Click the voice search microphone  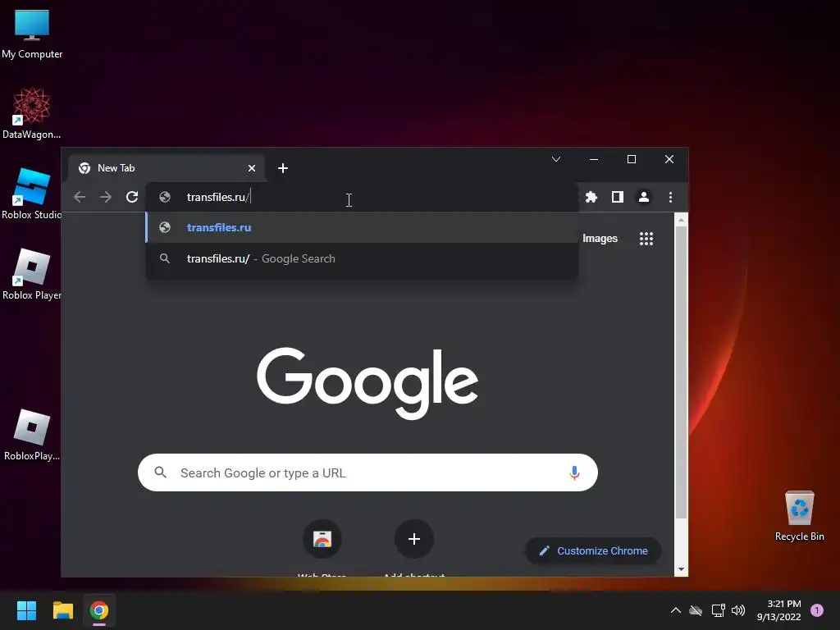[574, 472]
